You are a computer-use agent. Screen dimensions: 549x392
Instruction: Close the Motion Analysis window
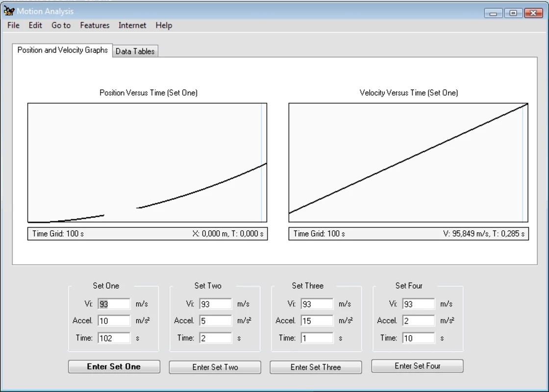pyautogui.click(x=534, y=13)
